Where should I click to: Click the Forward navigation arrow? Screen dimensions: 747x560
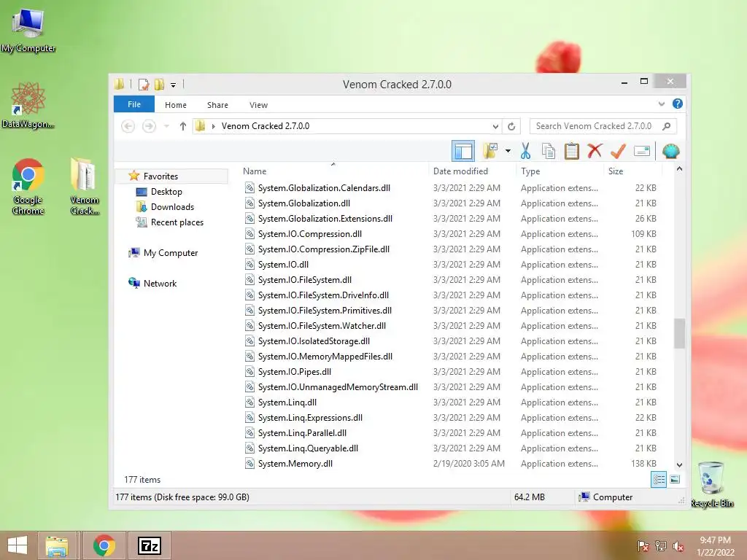(x=149, y=126)
